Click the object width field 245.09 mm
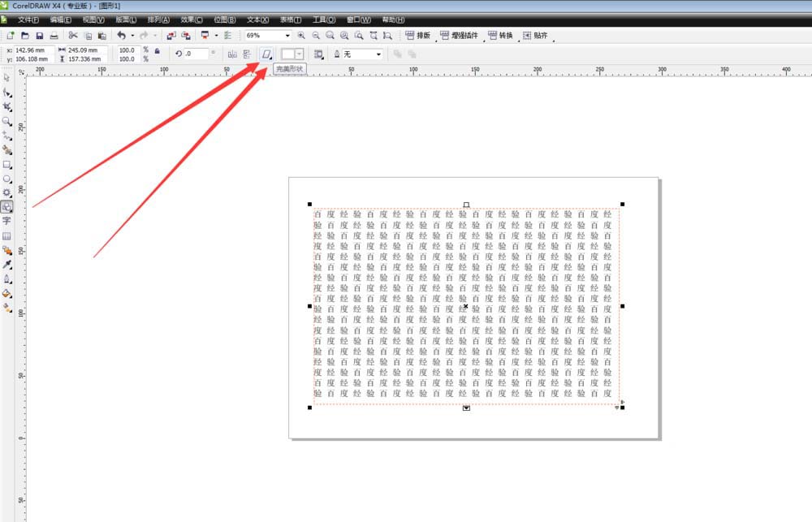Screen dimensions: 812x522 (x=87, y=50)
